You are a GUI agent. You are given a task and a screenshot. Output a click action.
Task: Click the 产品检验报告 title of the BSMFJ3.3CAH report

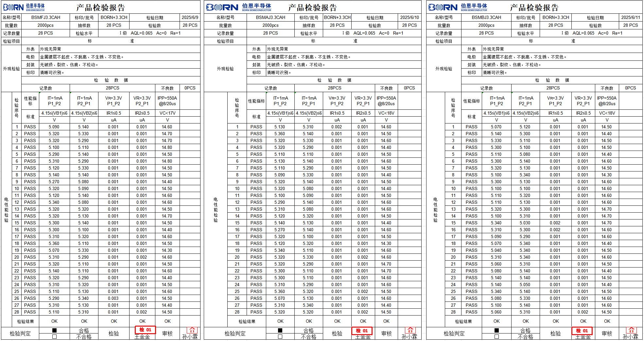click(x=100, y=8)
